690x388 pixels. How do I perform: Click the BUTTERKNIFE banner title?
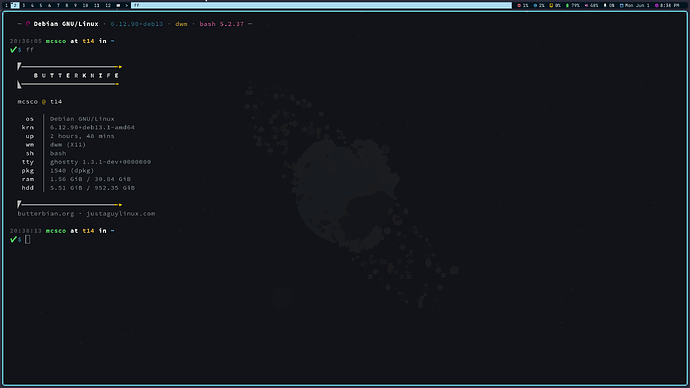(76, 76)
